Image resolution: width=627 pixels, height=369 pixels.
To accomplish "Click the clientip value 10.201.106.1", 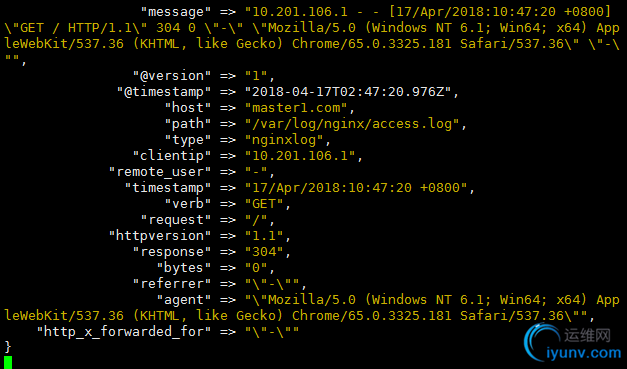I will pos(300,156).
